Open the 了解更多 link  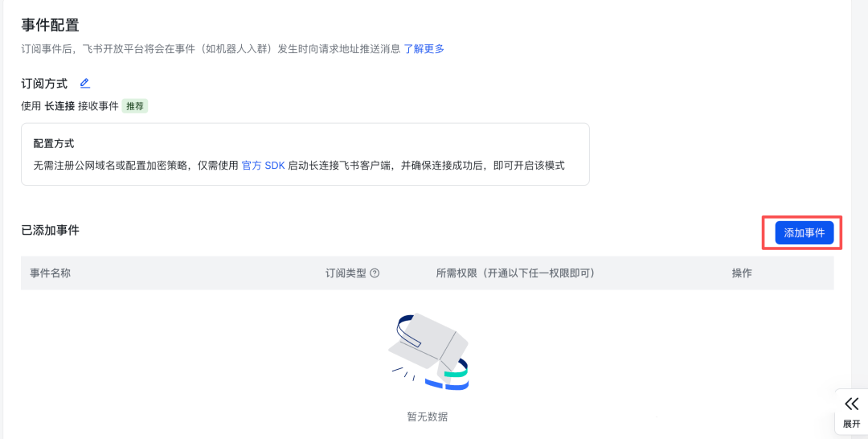(424, 49)
